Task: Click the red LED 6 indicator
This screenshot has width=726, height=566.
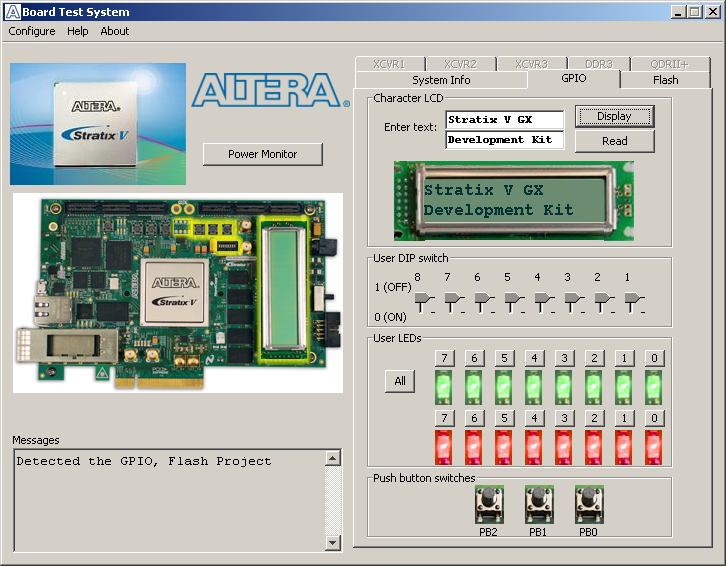Action: pyautogui.click(x=474, y=447)
